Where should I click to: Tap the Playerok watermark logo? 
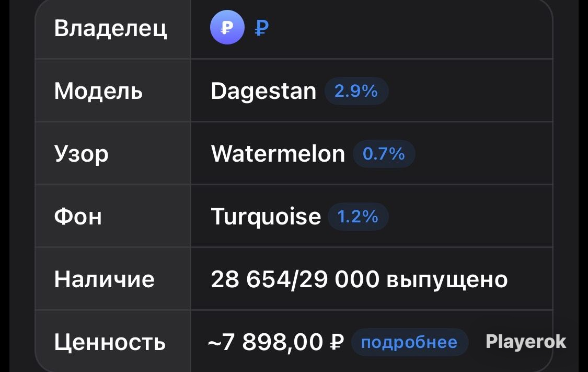(526, 342)
